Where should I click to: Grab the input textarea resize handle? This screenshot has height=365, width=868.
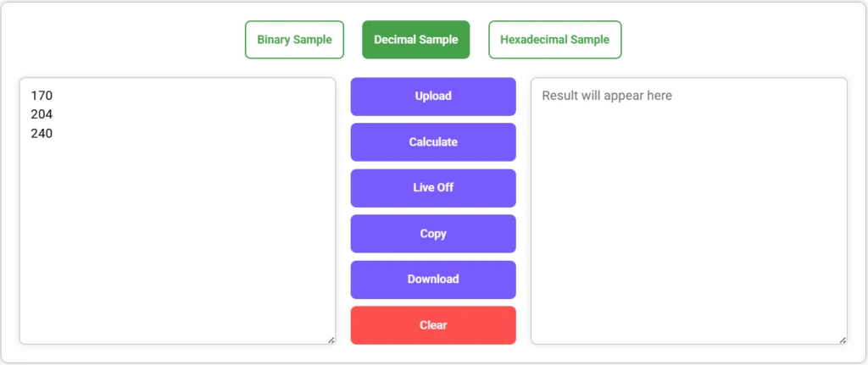coord(331,340)
